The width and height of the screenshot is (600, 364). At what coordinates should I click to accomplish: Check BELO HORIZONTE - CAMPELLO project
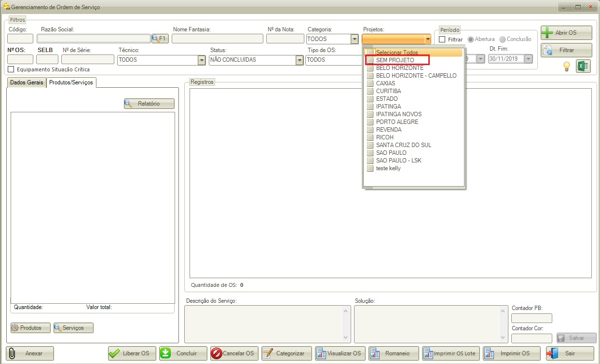(370, 76)
